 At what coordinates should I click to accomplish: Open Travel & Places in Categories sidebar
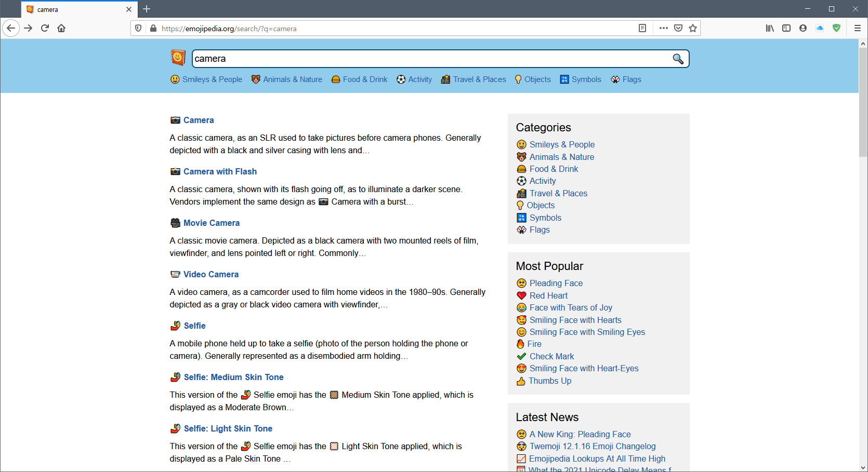pos(558,193)
